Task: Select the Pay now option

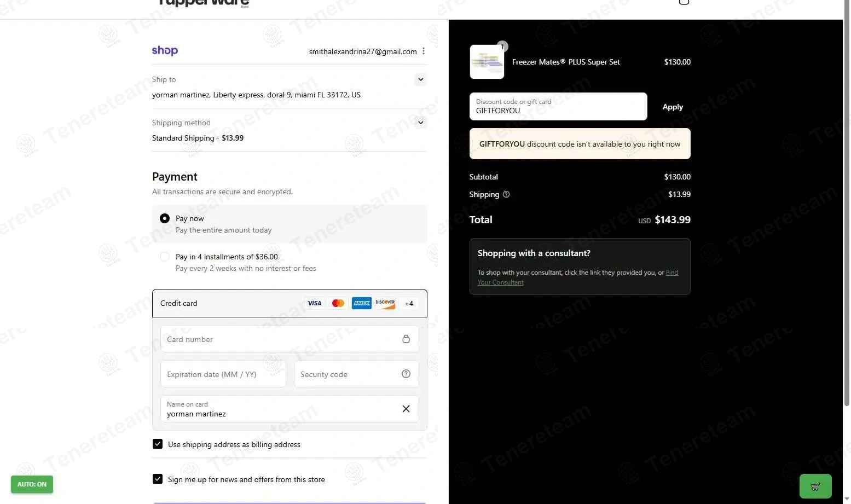Action: point(165,218)
